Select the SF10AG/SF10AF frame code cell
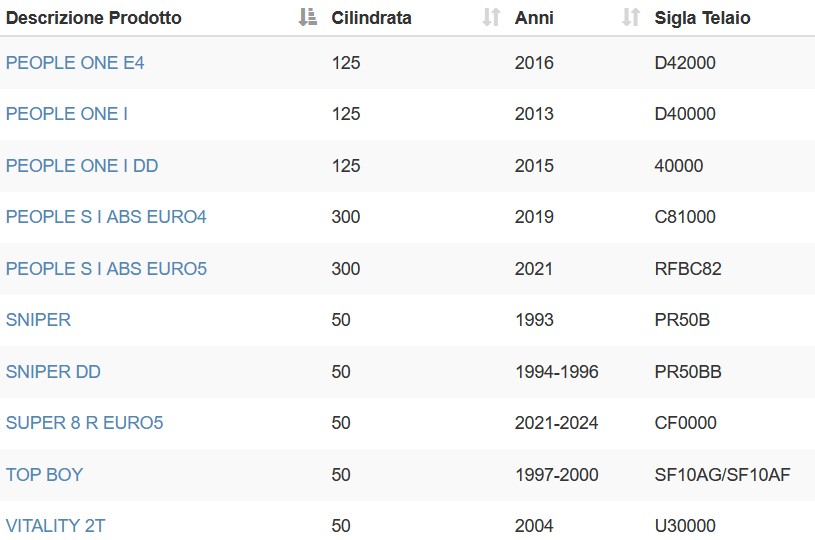Screen dimensions: 815x540 coord(722,475)
